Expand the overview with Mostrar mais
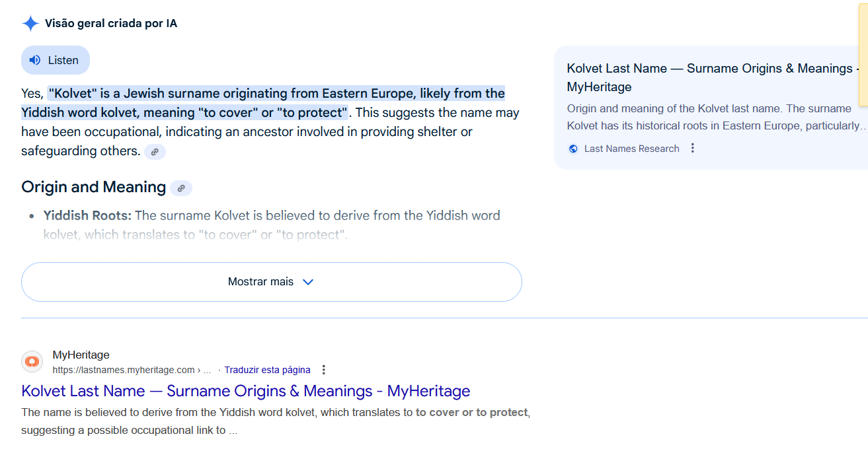868x457 pixels. [x=272, y=282]
